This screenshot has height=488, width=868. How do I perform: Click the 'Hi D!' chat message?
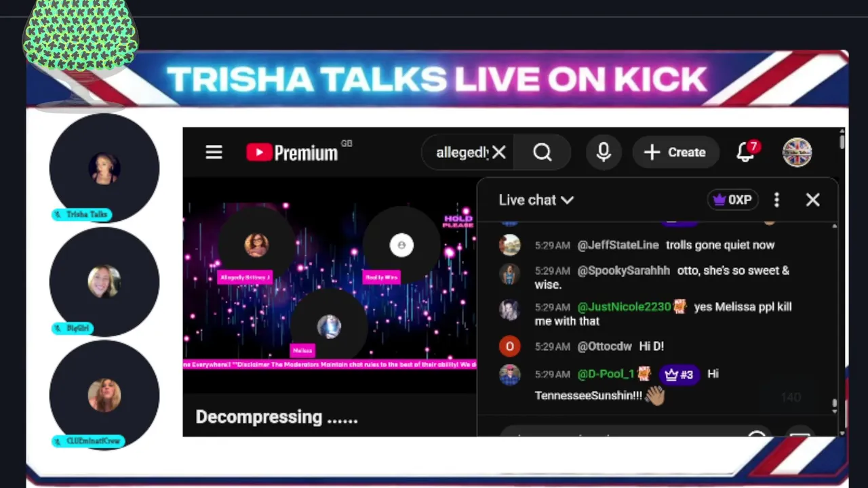tap(652, 346)
